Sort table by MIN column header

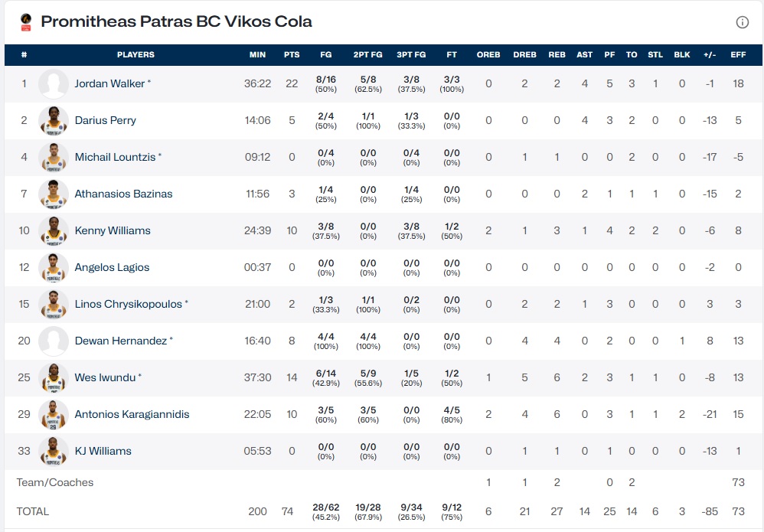click(x=257, y=55)
